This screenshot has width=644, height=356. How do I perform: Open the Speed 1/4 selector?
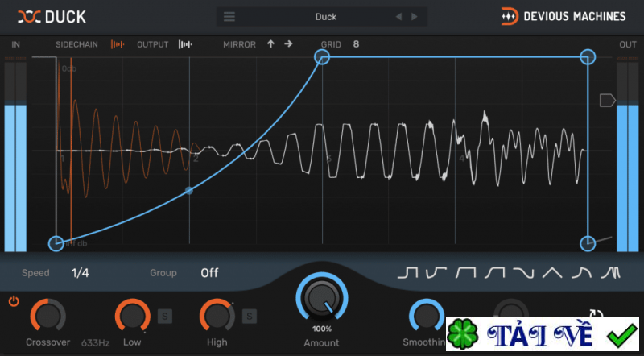[x=80, y=273]
